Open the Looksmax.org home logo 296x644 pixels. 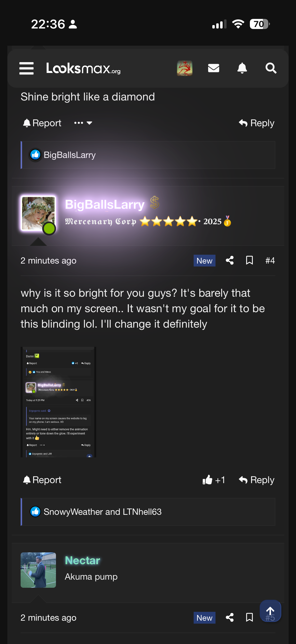tap(83, 68)
